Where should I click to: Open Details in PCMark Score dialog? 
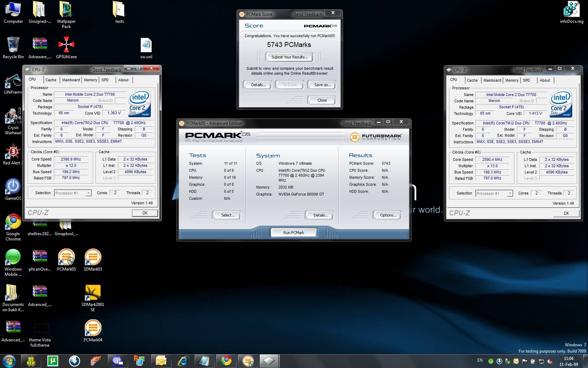[x=258, y=85]
